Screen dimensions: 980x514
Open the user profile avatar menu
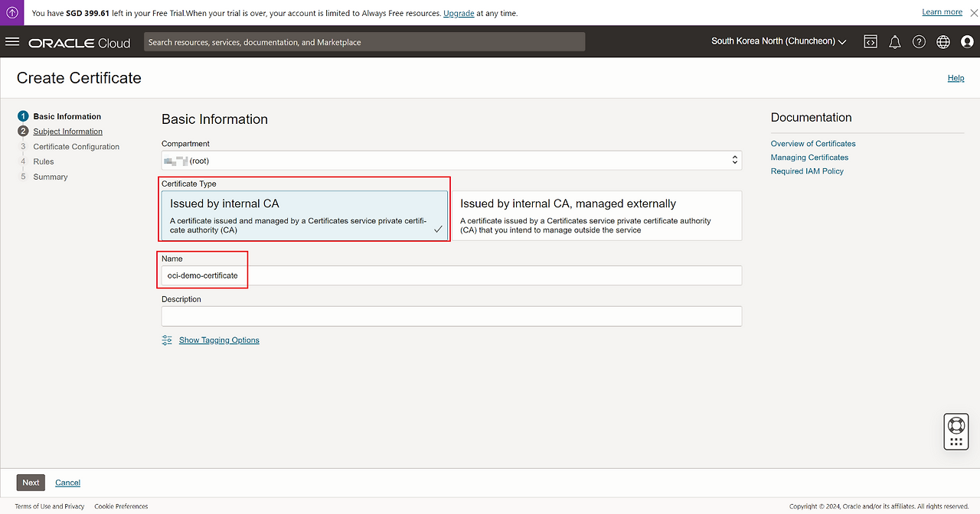tap(967, 42)
